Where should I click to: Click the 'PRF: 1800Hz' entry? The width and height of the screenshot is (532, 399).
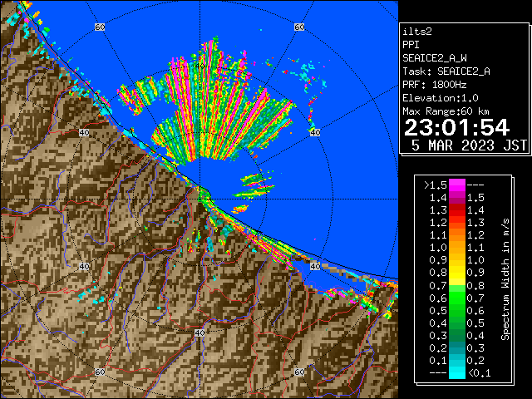(434, 85)
